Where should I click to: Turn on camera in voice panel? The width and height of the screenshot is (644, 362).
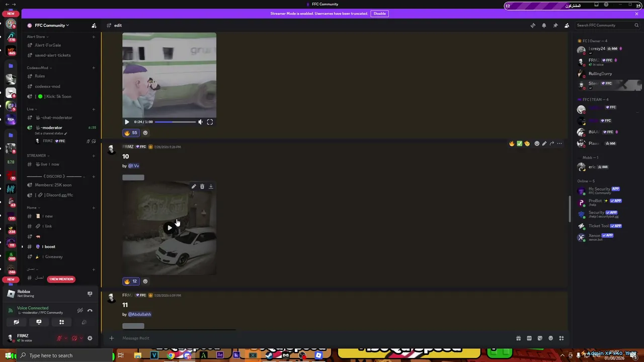pos(17,322)
